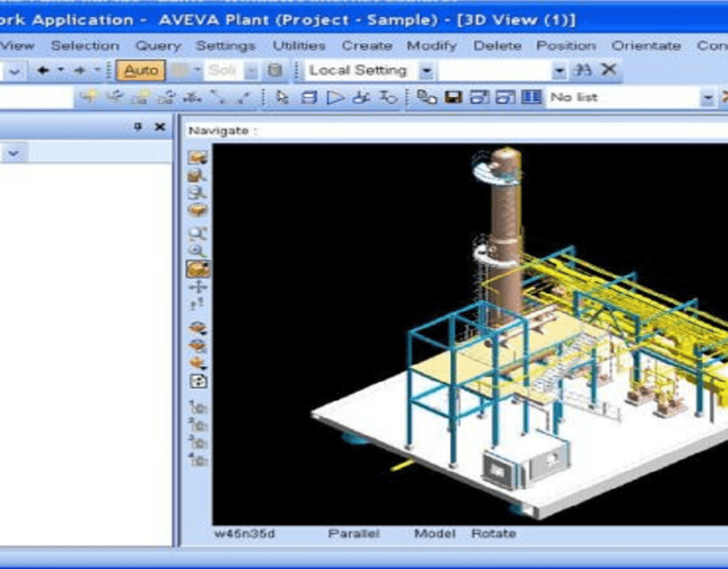Screen dimensions: 728x569
Task: Open the Position menu
Action: coord(566,46)
